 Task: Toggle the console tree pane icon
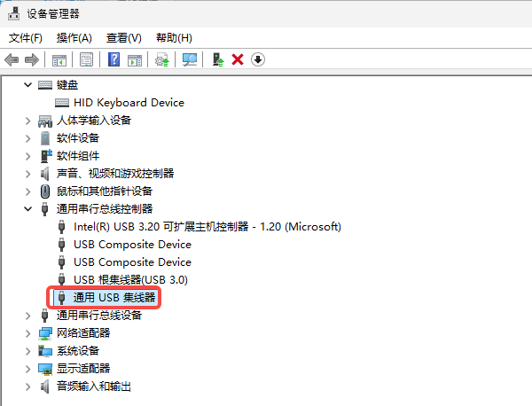coord(59,60)
